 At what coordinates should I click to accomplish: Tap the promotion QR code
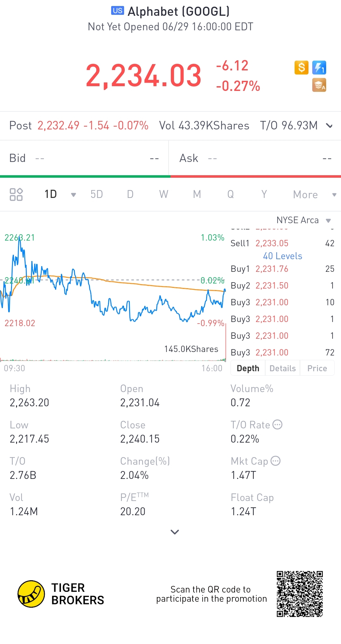tap(300, 594)
